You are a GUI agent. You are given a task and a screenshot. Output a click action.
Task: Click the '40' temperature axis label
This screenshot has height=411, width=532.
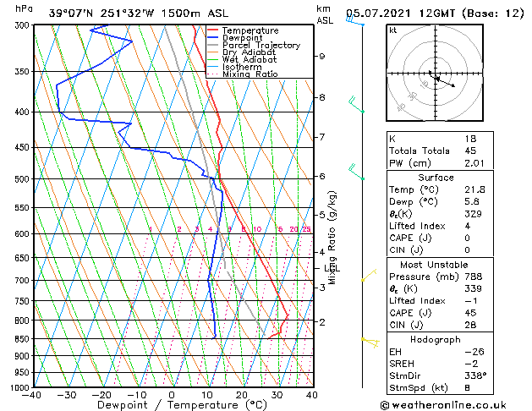[311, 395]
